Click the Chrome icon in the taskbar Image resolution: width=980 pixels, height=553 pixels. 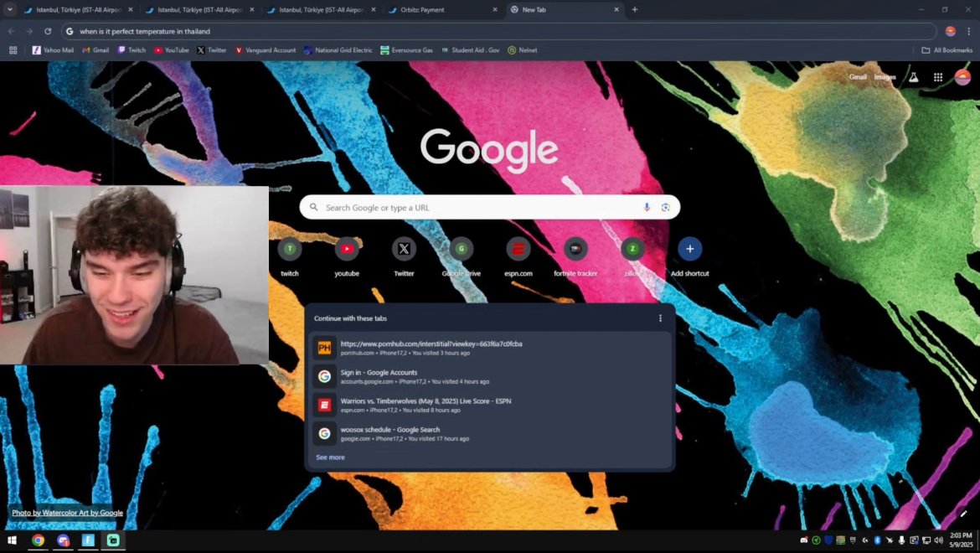(x=39, y=540)
